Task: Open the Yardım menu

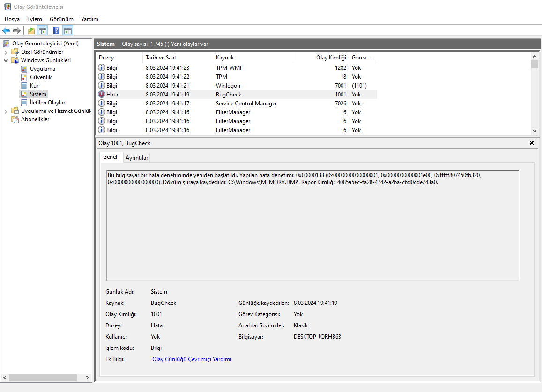Action: pos(89,19)
